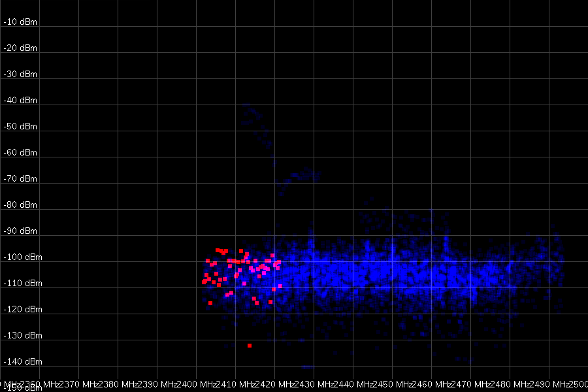The image size is (588, 392).
Task: Click the -100 dBm axis label
Action: 22,257
